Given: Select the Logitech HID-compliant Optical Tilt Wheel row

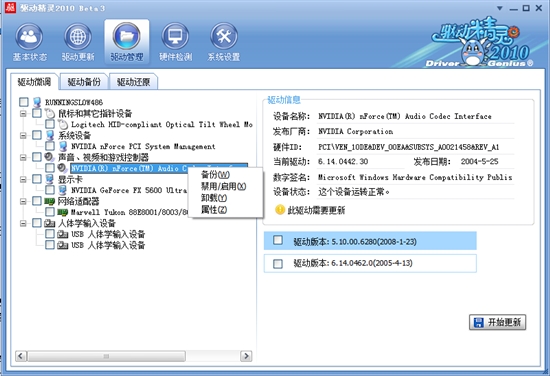Looking at the screenshot, I should pos(162,125).
